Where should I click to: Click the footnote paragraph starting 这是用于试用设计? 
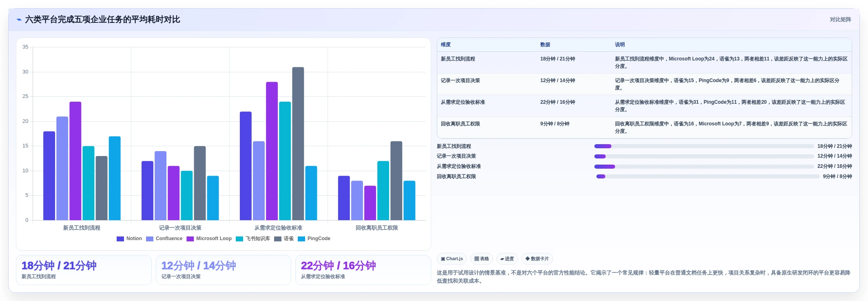tap(644, 277)
